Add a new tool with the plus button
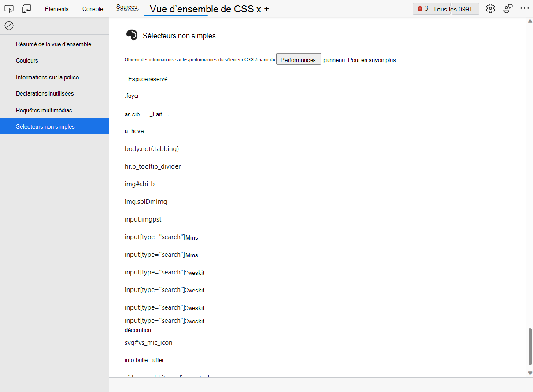Screen dimensions: 533x392 (266, 9)
